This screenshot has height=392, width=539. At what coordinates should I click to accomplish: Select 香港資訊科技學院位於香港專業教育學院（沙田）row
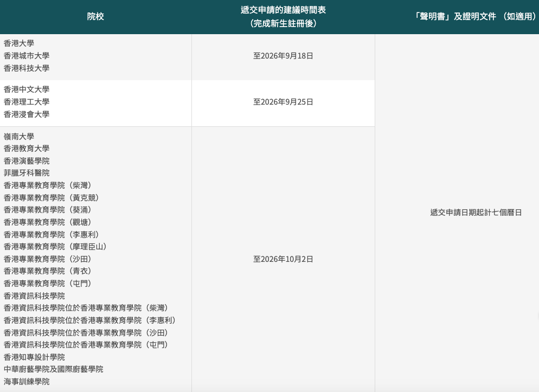click(x=86, y=332)
